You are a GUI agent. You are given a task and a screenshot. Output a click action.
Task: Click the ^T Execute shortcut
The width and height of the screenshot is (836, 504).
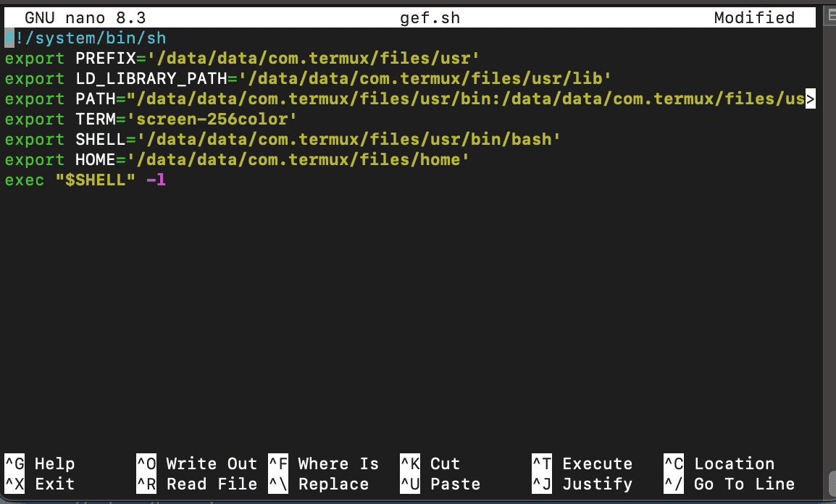(582, 463)
